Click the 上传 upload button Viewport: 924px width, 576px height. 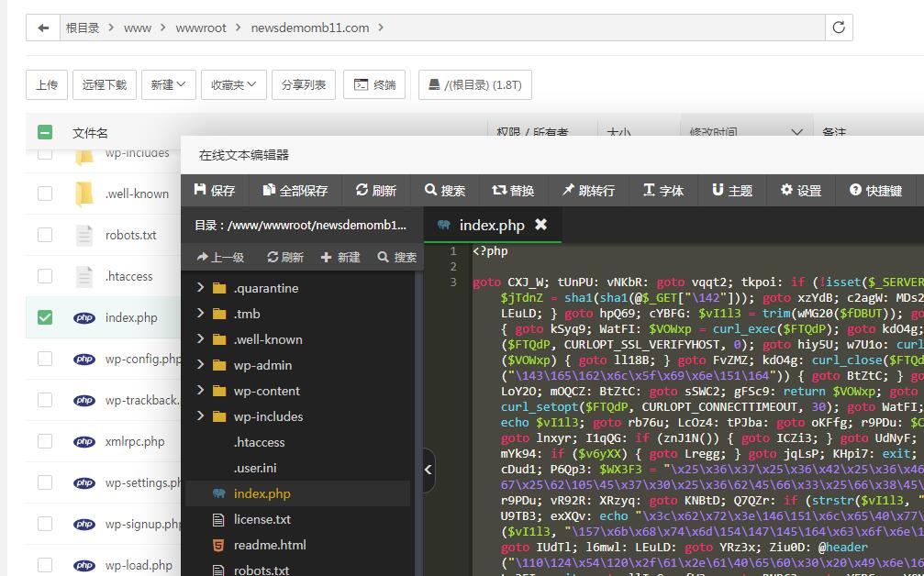[x=47, y=84]
